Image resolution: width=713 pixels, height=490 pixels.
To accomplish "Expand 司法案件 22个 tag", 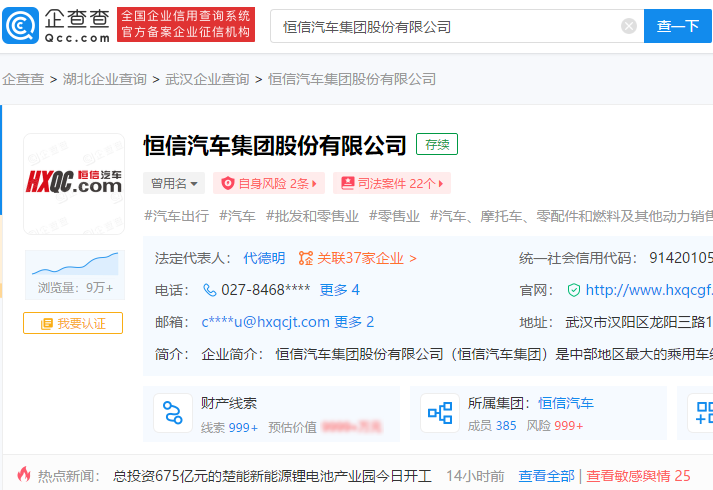I will (391, 183).
